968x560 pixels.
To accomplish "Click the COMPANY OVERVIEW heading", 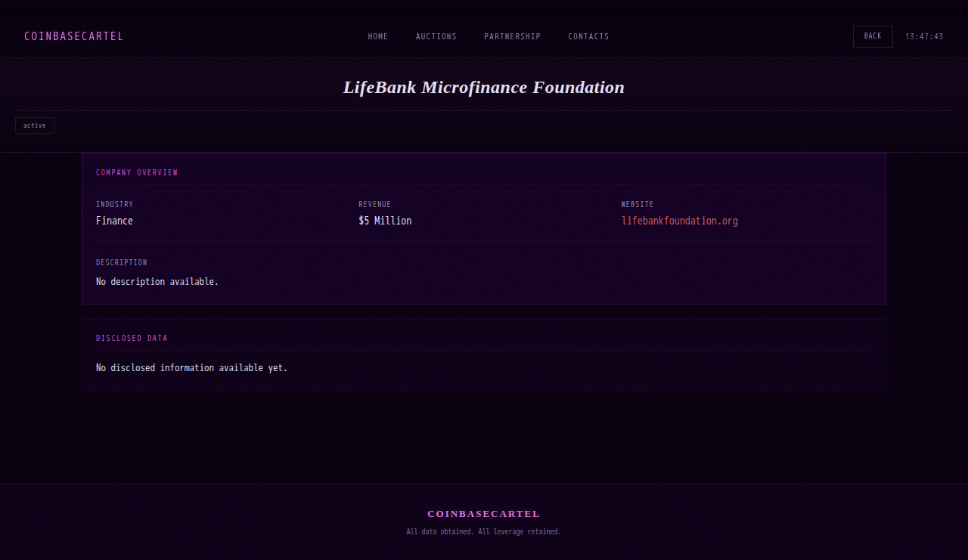I will (x=137, y=173).
